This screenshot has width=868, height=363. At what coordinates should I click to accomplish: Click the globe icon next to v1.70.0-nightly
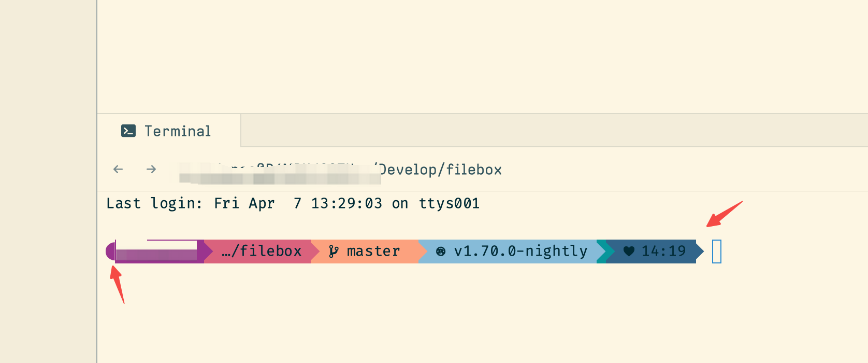click(x=440, y=251)
